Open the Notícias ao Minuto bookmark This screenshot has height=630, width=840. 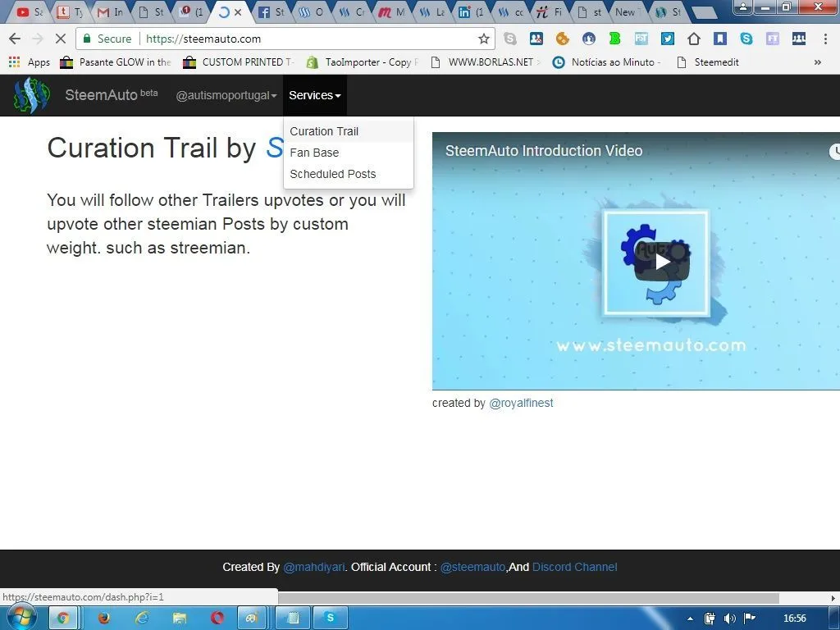607,62
